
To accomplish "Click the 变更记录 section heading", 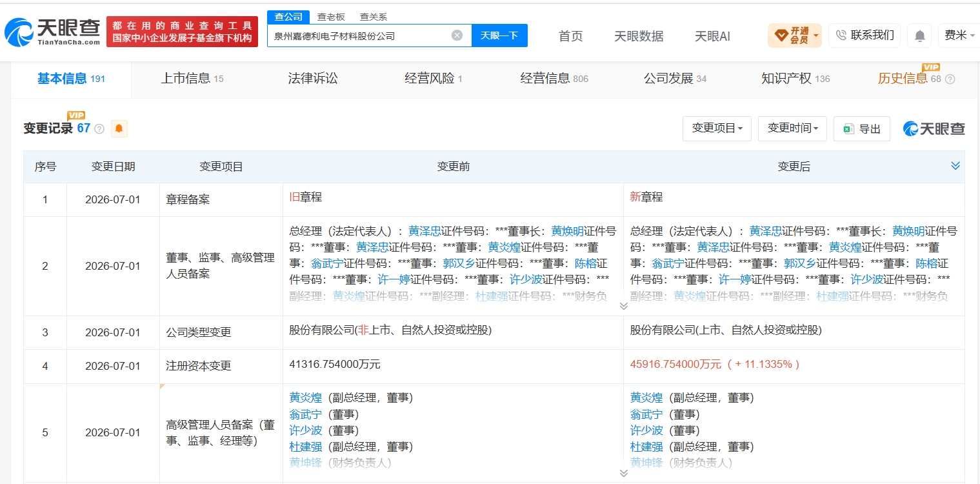I will (48, 128).
